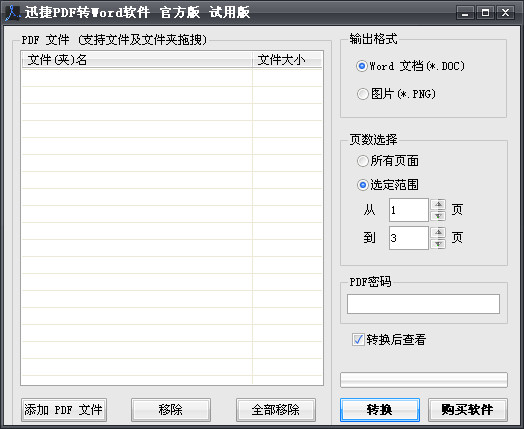Minimize the application window
This screenshot has height=429, width=524.
[465, 13]
